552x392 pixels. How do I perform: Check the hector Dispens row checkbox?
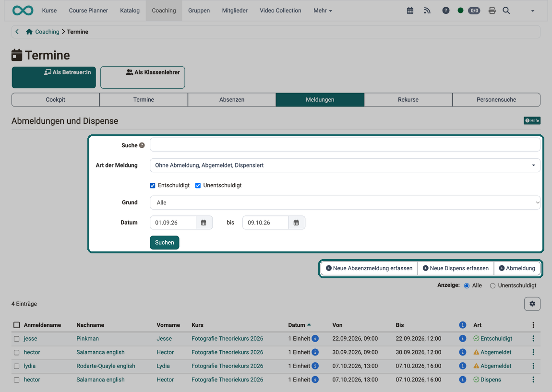tap(16, 380)
